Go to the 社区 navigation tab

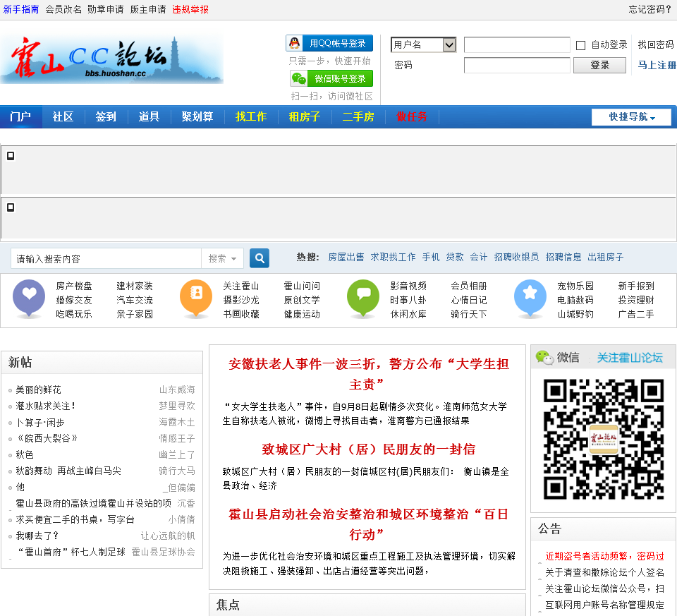tap(63, 116)
